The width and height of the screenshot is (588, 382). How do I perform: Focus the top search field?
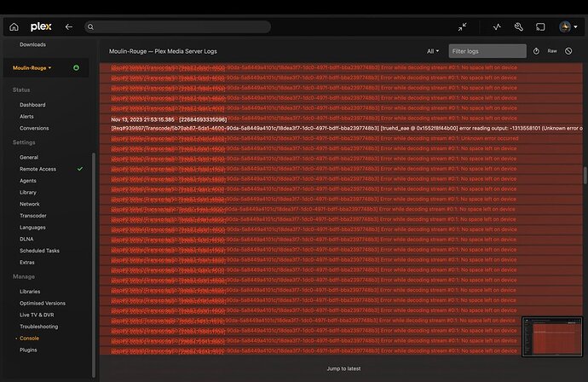[177, 26]
